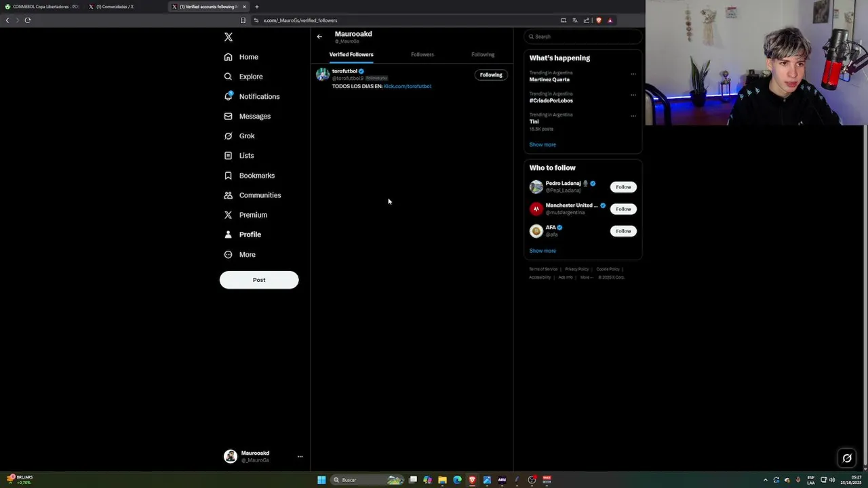Open Pedro Ladanaj's avatar
The height and width of the screenshot is (488, 868).
tap(536, 187)
